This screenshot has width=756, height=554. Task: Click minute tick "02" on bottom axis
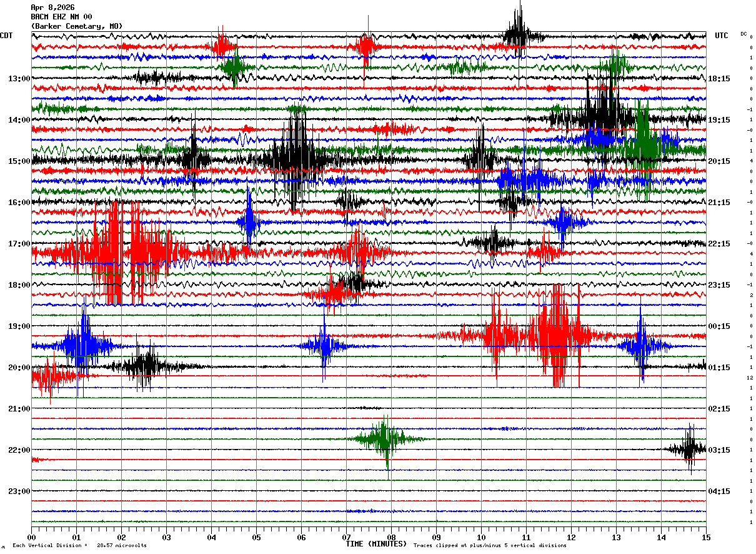click(x=121, y=537)
